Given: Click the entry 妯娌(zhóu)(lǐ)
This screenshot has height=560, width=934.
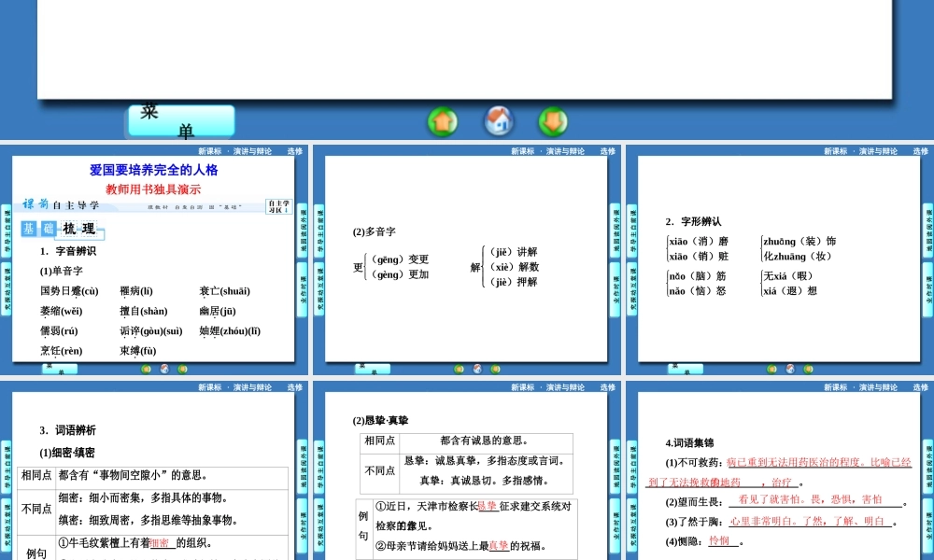Looking at the screenshot, I should tap(230, 331).
